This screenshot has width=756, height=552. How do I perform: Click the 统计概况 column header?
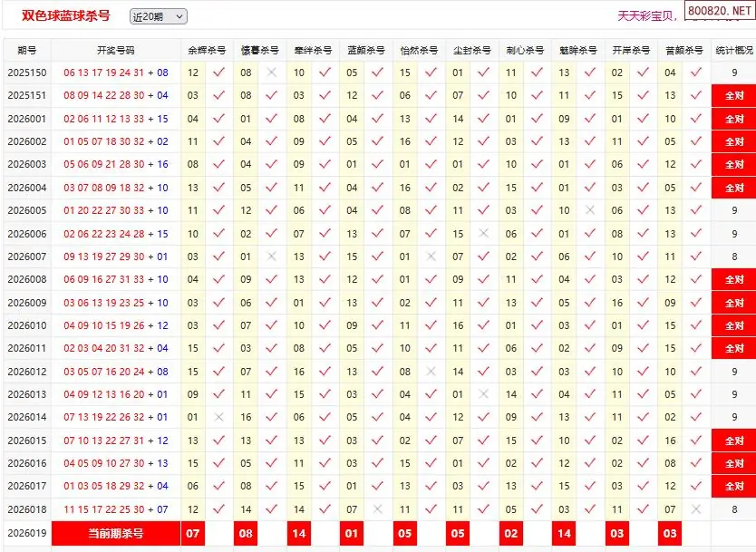[x=733, y=51]
